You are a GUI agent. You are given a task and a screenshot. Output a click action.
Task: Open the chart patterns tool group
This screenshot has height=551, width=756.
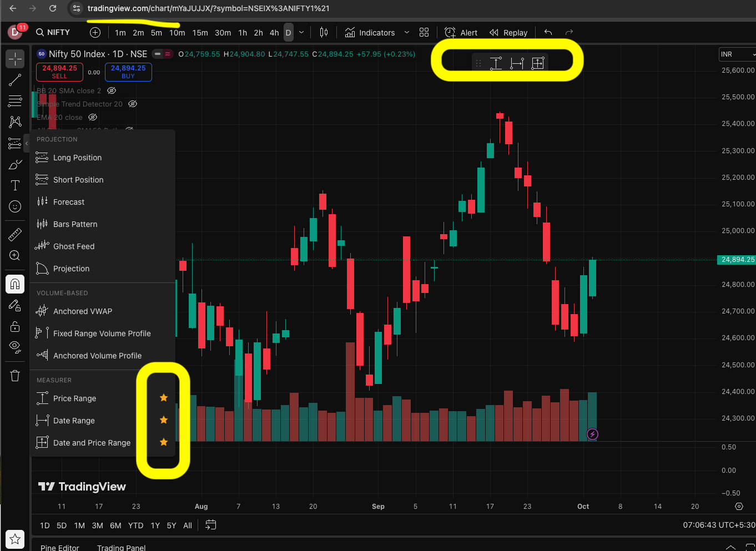click(x=15, y=122)
